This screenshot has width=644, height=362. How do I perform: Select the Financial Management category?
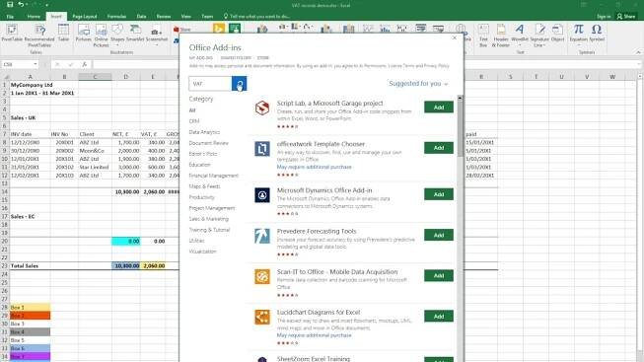coord(214,176)
